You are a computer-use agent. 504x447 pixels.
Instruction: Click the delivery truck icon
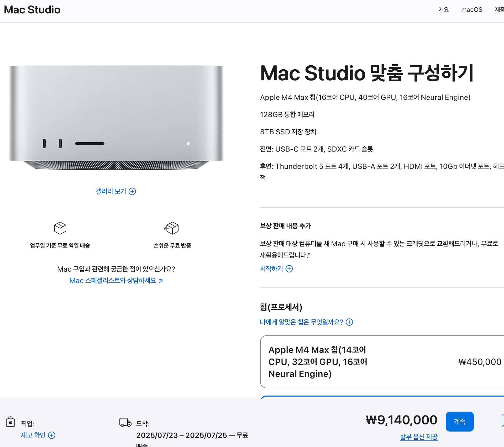click(125, 422)
